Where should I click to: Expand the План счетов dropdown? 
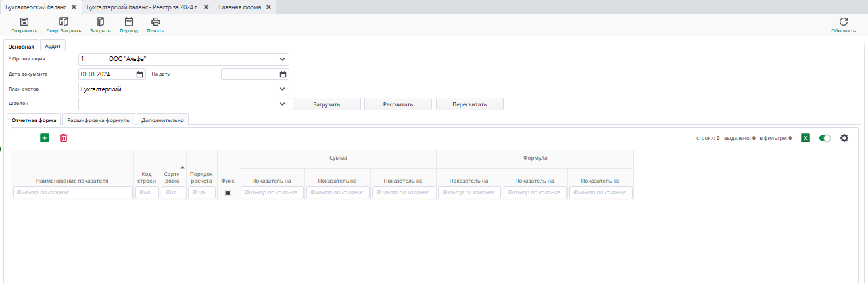283,89
